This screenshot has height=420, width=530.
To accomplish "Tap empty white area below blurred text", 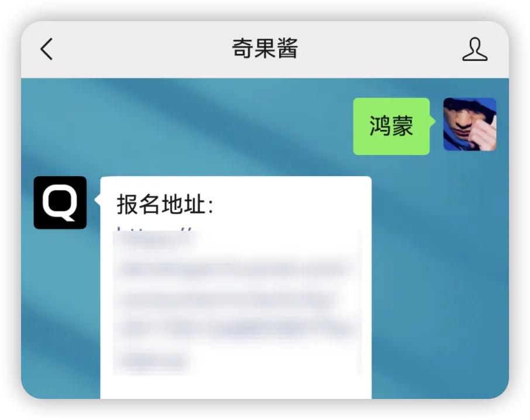I will (x=236, y=387).
